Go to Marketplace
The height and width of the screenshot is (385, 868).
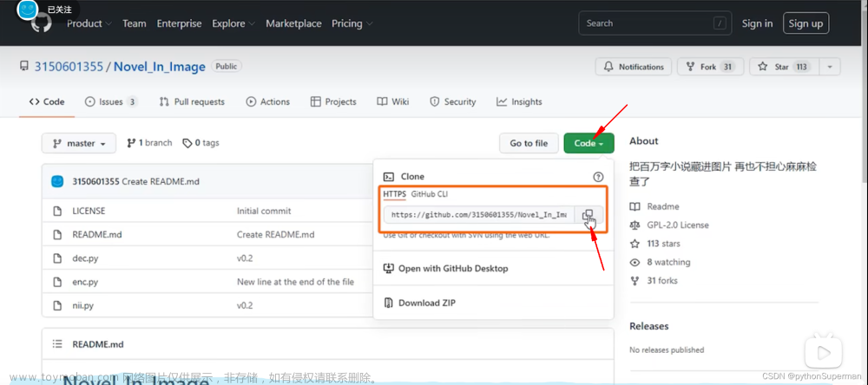pos(293,23)
